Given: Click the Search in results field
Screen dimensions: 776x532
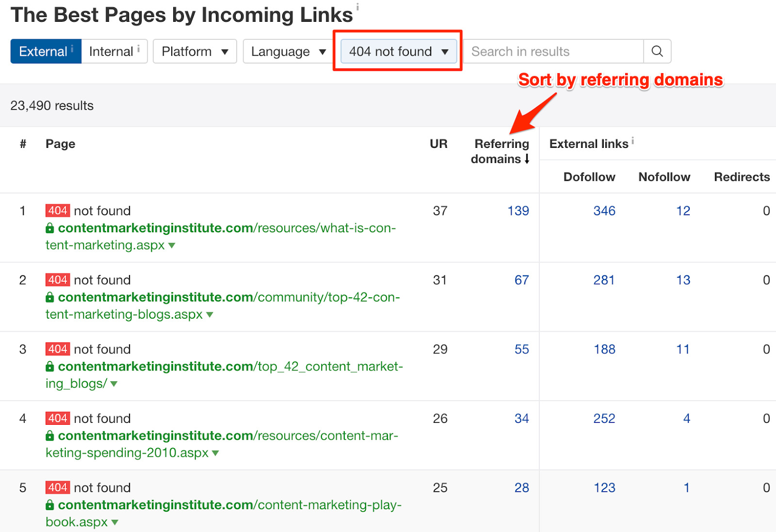Looking at the screenshot, I should (554, 51).
